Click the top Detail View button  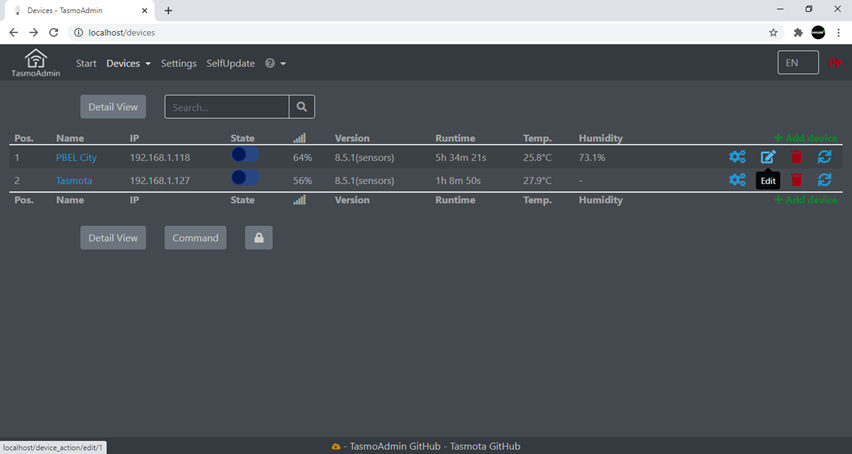click(x=113, y=107)
